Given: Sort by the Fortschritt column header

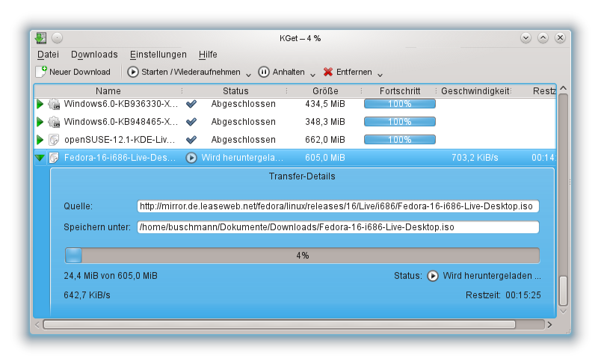Looking at the screenshot, I should click(399, 90).
